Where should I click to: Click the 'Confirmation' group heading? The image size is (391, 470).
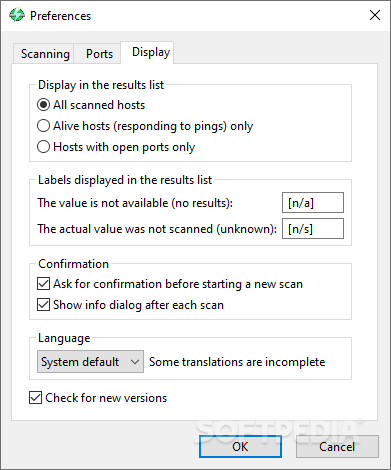pos(73,264)
